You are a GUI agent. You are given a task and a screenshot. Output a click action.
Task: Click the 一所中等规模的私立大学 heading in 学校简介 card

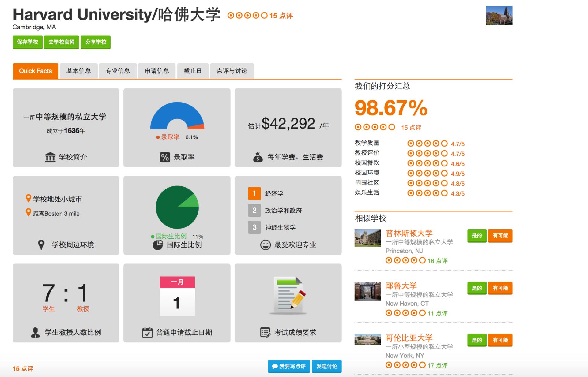click(65, 117)
